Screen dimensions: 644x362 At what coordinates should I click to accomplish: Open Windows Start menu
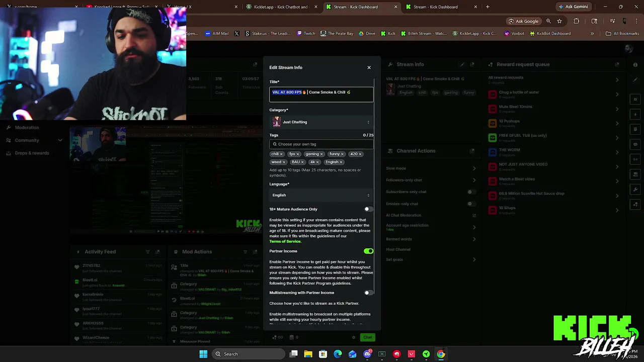(x=203, y=354)
